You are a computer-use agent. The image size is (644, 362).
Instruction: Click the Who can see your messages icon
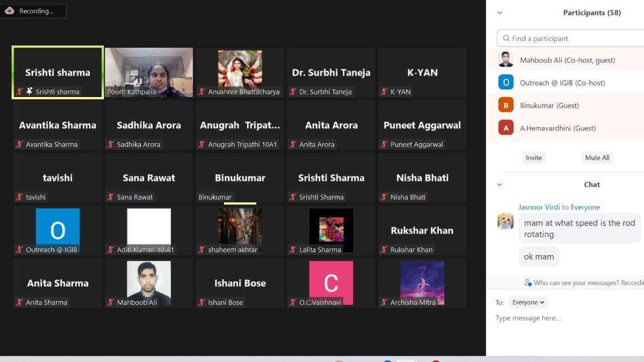tap(528, 282)
